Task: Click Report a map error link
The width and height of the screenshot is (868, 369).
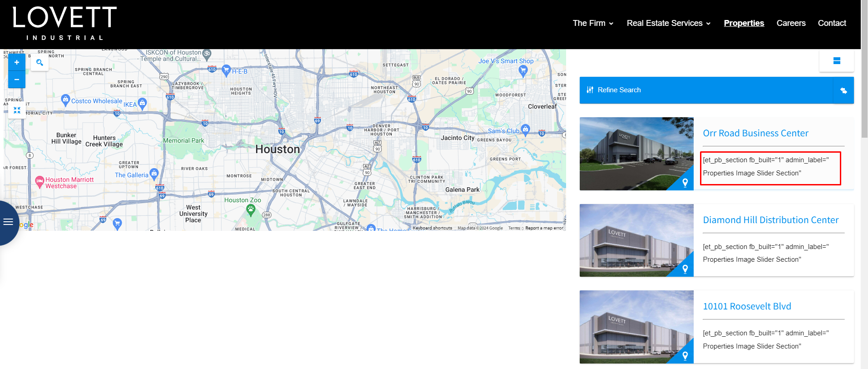Action: pyautogui.click(x=544, y=228)
